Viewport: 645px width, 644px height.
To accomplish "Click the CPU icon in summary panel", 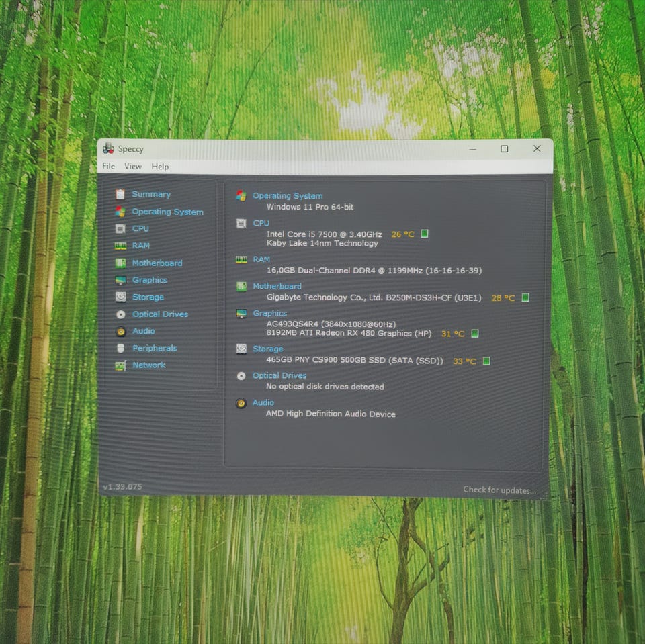I will [x=241, y=224].
